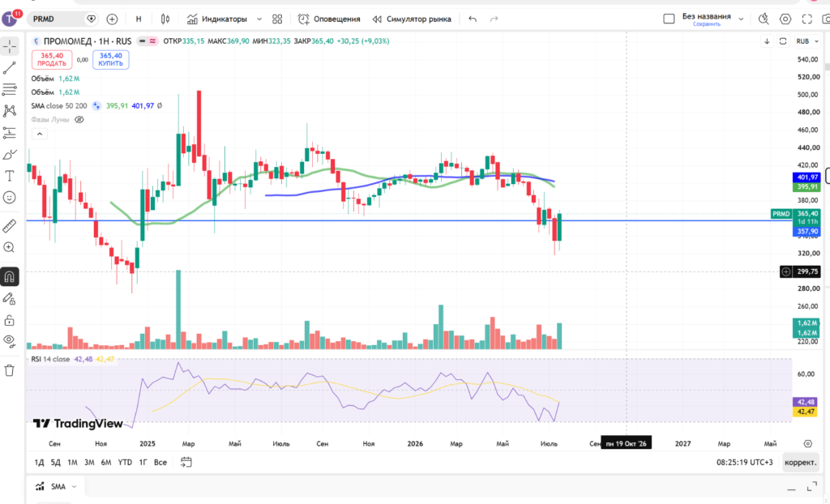Viewport: 830px width, 504px height.
Task: Select the crosshair cursor tool
Action: coord(10,46)
